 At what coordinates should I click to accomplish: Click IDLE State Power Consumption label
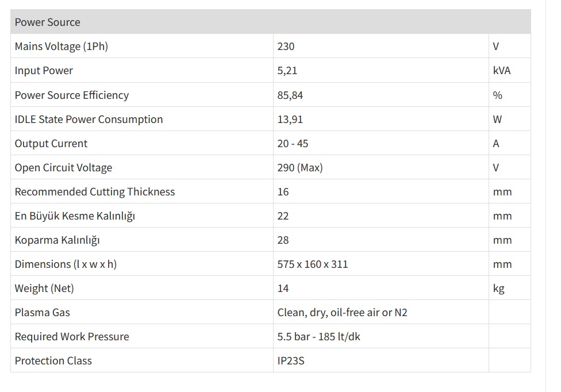[89, 119]
